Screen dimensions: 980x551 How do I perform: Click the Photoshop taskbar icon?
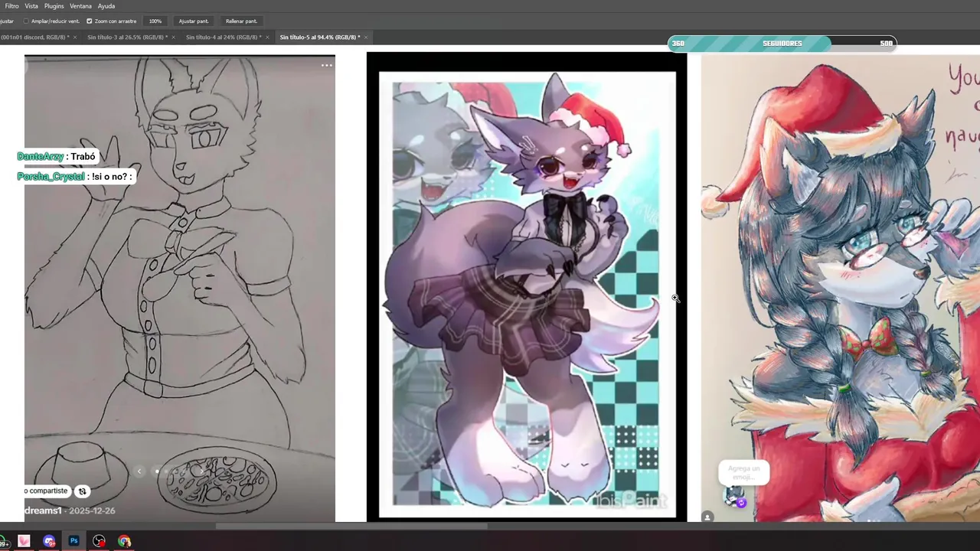(x=74, y=541)
